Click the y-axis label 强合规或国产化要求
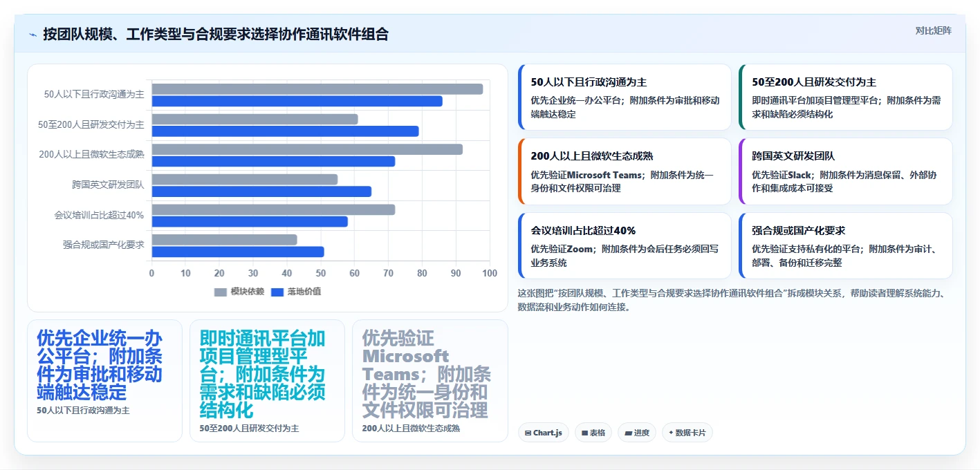Screen dimensions: 980x470 pos(103,245)
